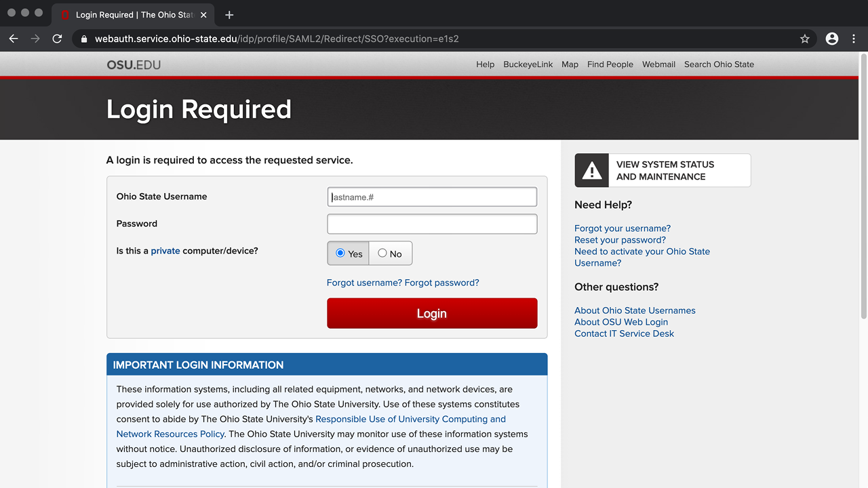This screenshot has height=488, width=868.
Task: Click the red Login button
Action: [432, 313]
